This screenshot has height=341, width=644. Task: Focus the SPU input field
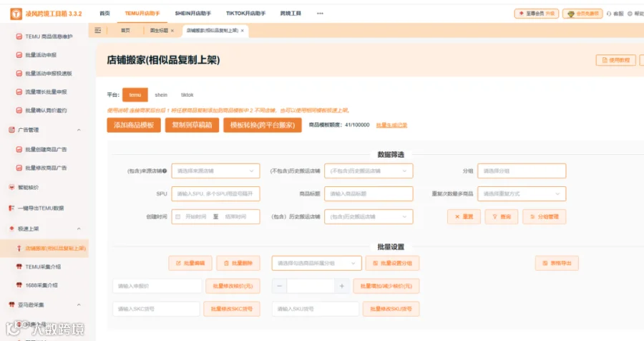point(215,193)
